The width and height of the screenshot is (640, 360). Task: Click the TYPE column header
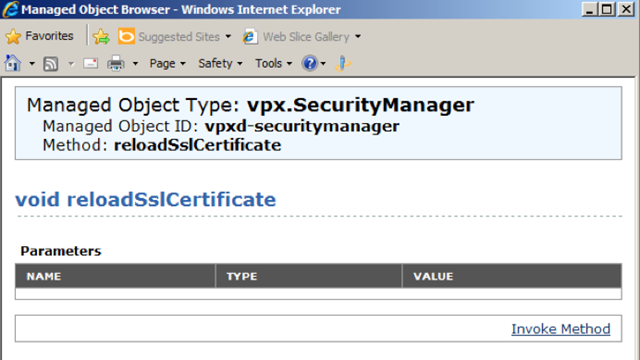coord(309,276)
